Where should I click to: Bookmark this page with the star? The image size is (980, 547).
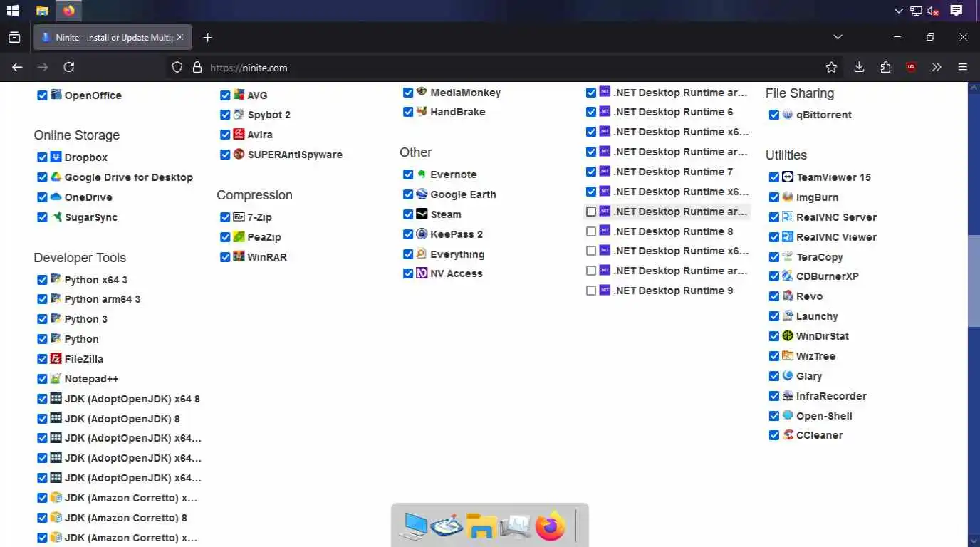pos(831,67)
